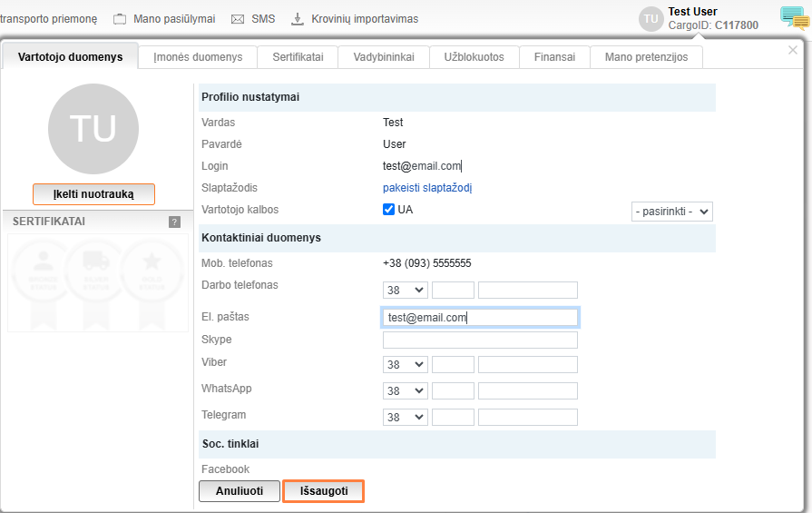This screenshot has width=812, height=513.
Task: Open WhatsApp country code dropdown
Action: (x=405, y=390)
